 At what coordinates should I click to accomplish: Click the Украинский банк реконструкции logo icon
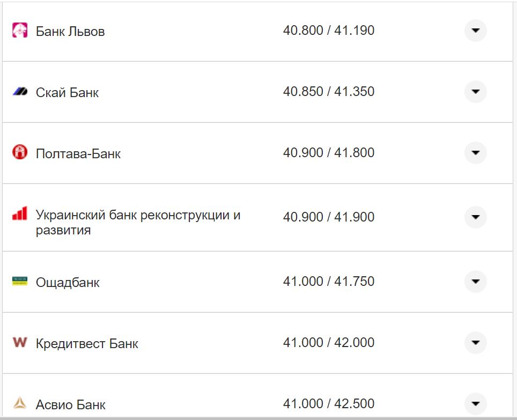[19, 213]
